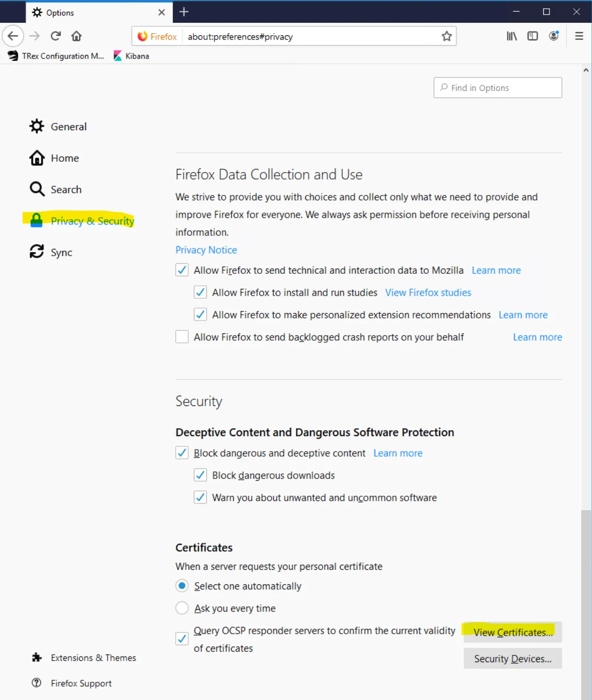Open the Privacy Notice link

click(x=206, y=250)
